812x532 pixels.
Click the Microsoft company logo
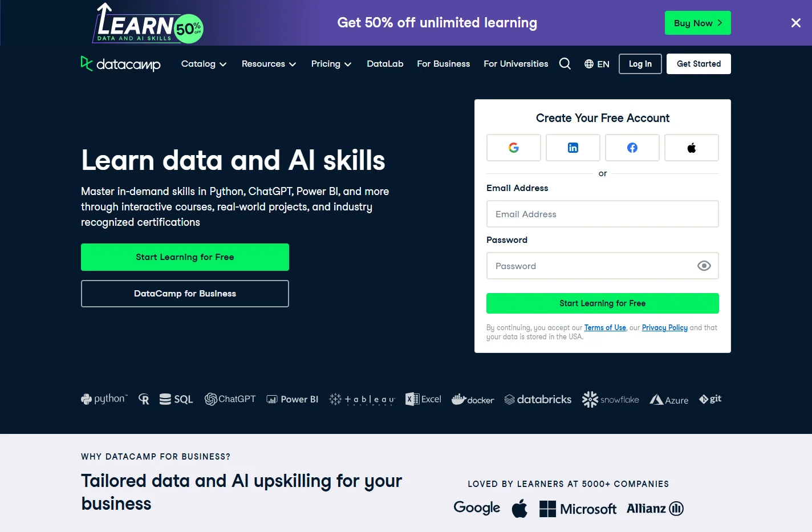point(578,509)
